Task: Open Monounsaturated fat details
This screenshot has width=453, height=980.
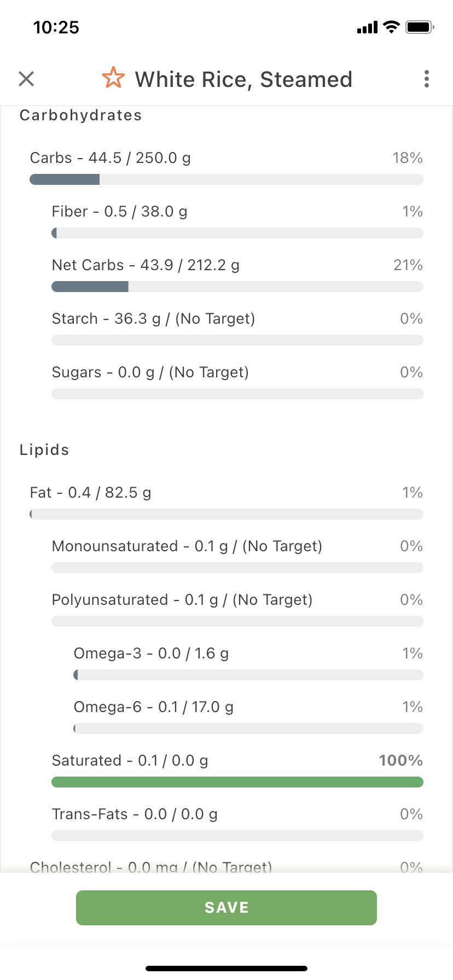Action: (x=237, y=556)
